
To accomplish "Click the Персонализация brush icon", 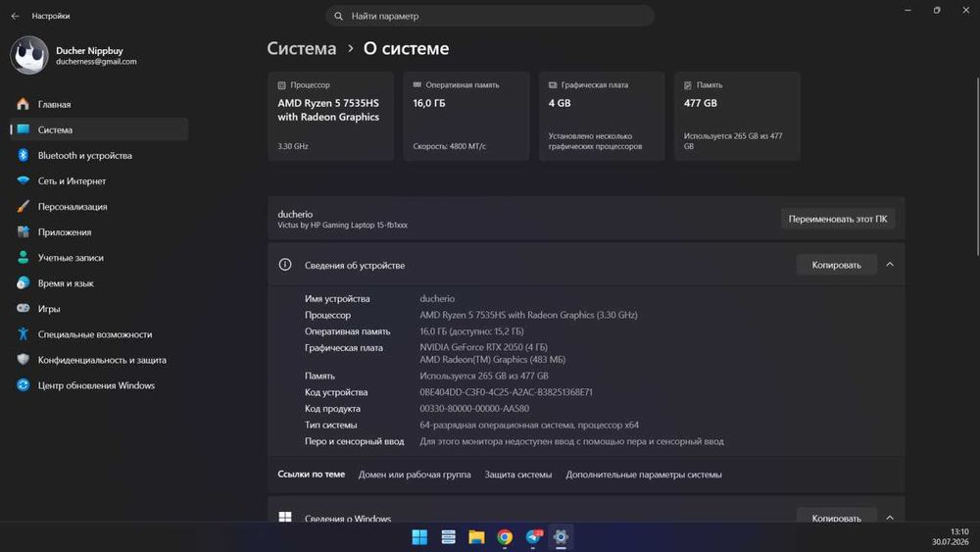I will pyautogui.click(x=24, y=206).
